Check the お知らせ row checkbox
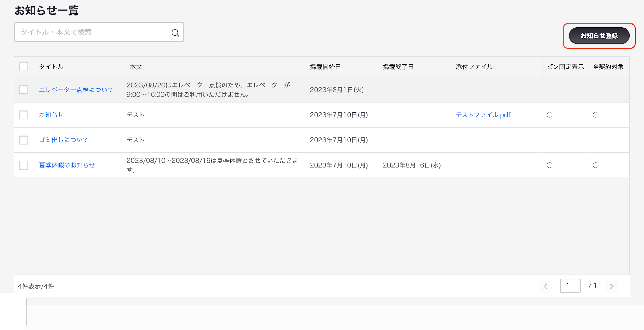Screen dimensions: 644x330 24,115
